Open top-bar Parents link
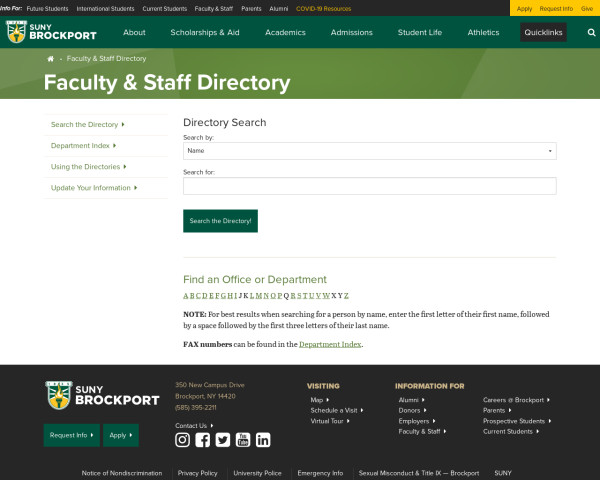This screenshot has height=480, width=600. point(251,8)
